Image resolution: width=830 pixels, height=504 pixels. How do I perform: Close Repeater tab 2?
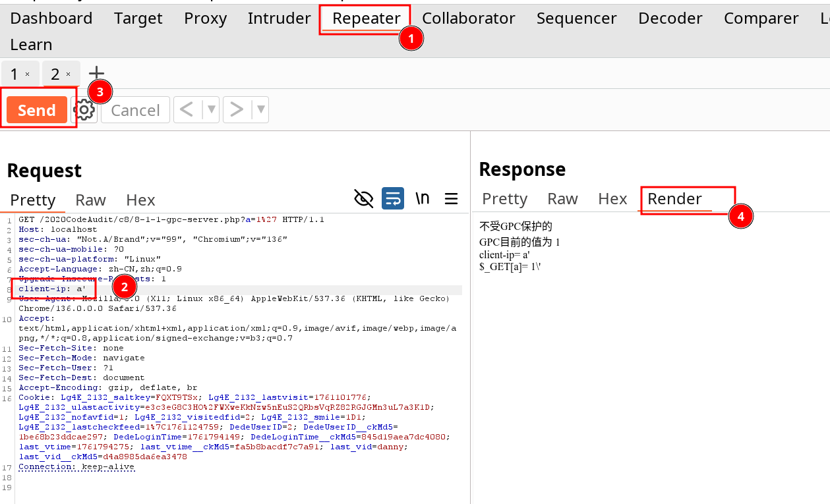pos(68,74)
